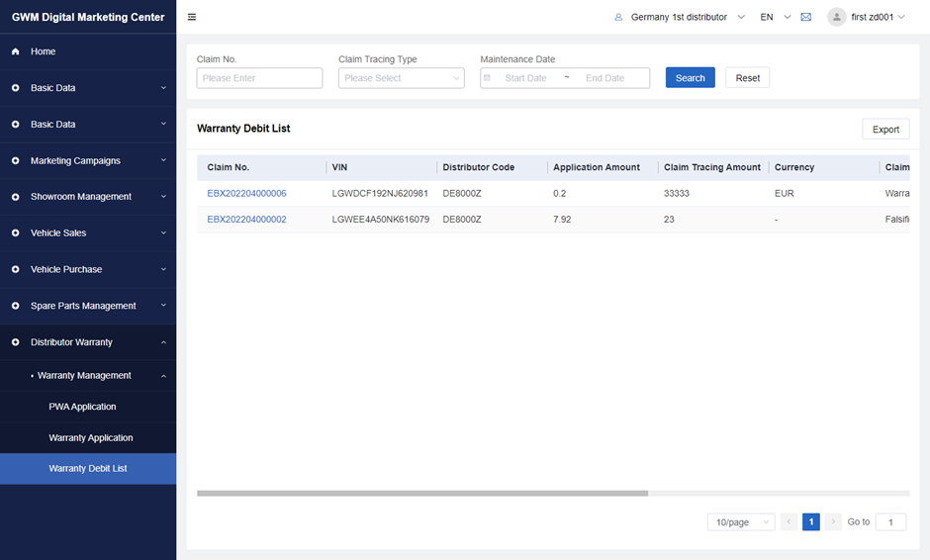This screenshot has width=930, height=560.
Task: Open claim EBX202204000002 link
Action: [x=246, y=220]
